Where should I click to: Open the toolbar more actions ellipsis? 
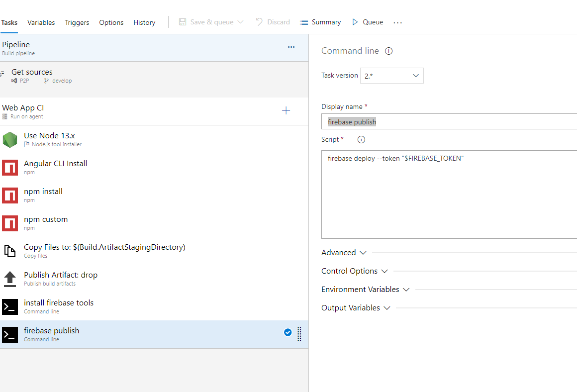397,23
